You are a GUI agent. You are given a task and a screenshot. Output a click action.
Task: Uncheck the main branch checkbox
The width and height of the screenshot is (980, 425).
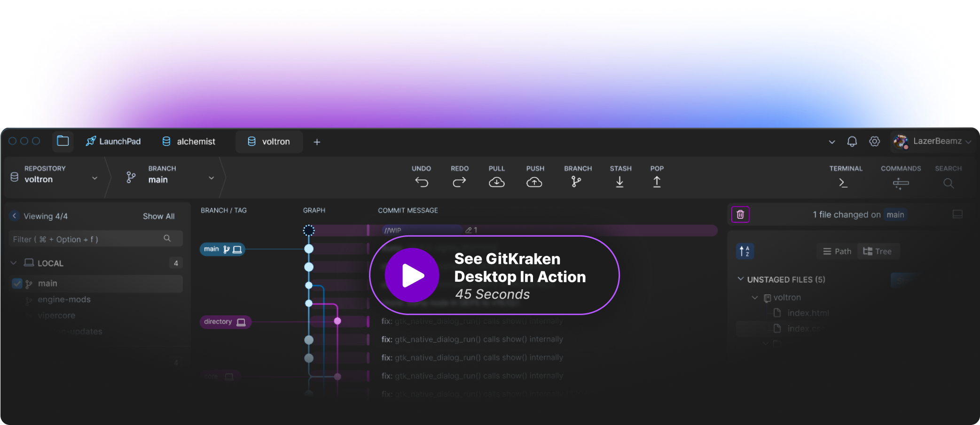[17, 284]
